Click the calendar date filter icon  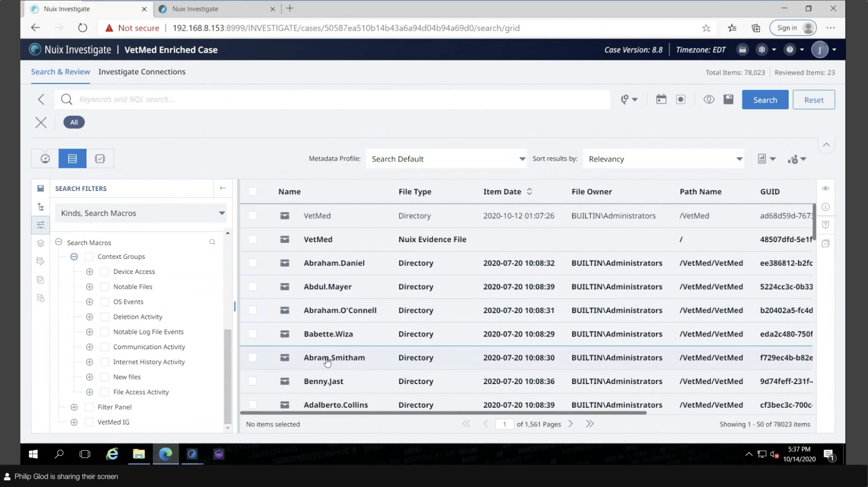pyautogui.click(x=661, y=99)
